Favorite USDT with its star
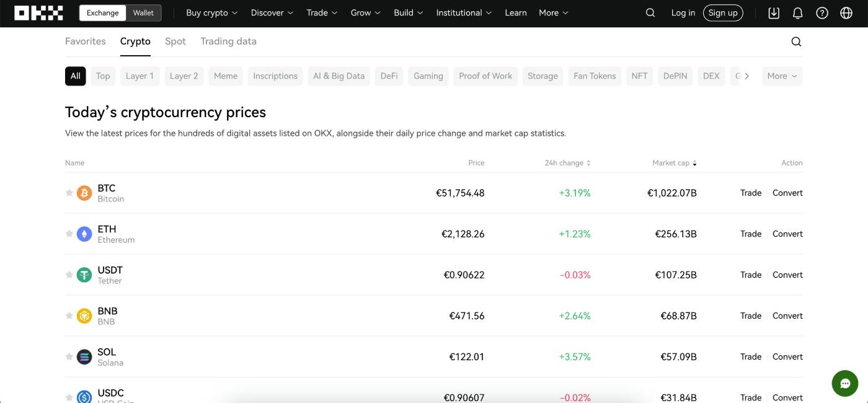Screen dimensions: 868x403 coord(69,275)
